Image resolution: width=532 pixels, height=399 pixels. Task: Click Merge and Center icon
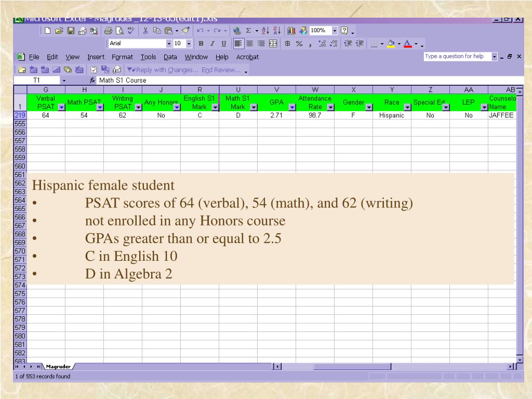coord(273,44)
